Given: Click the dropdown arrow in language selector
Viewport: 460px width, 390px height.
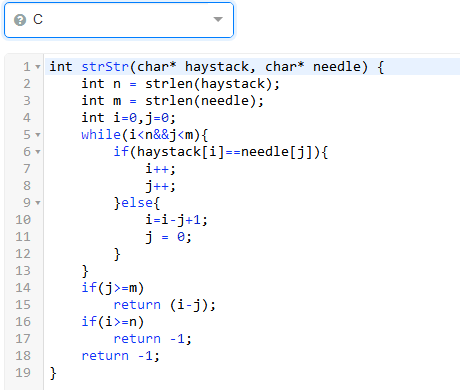Looking at the screenshot, I should (218, 19).
